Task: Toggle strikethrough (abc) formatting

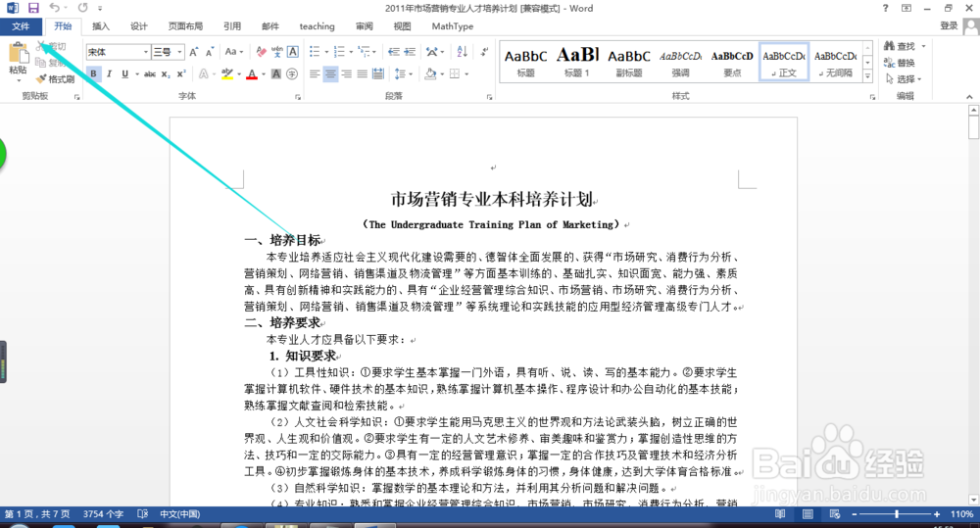Action: pos(150,73)
